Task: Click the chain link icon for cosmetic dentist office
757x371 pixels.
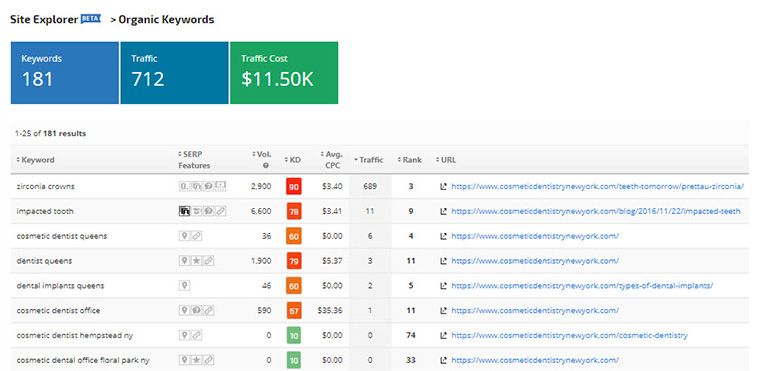Action: click(x=208, y=310)
